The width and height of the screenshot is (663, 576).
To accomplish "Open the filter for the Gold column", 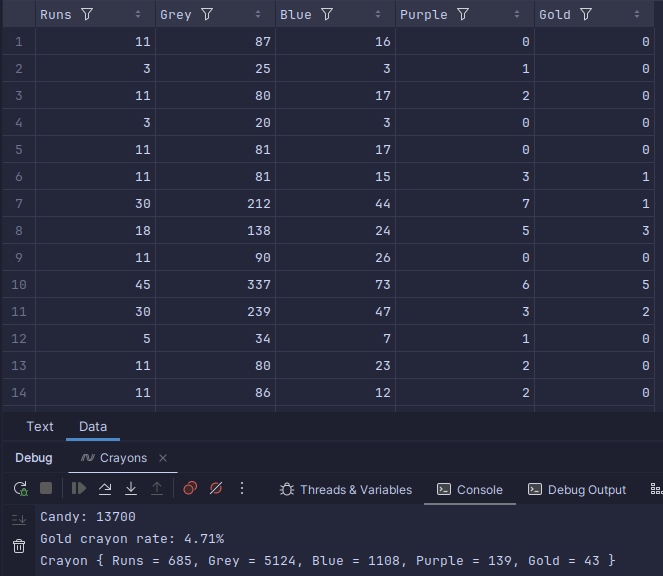I will click(586, 15).
